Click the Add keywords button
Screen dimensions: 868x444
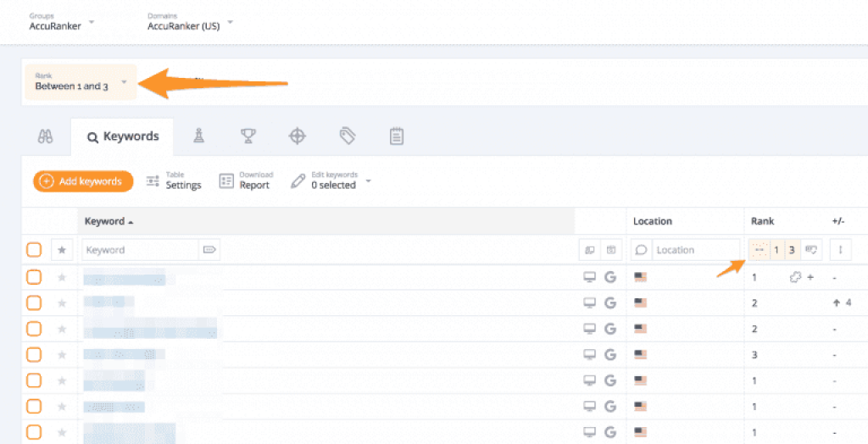(83, 180)
